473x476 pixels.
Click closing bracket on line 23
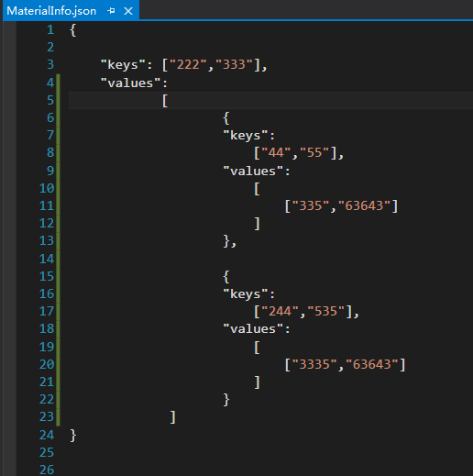coord(173,417)
